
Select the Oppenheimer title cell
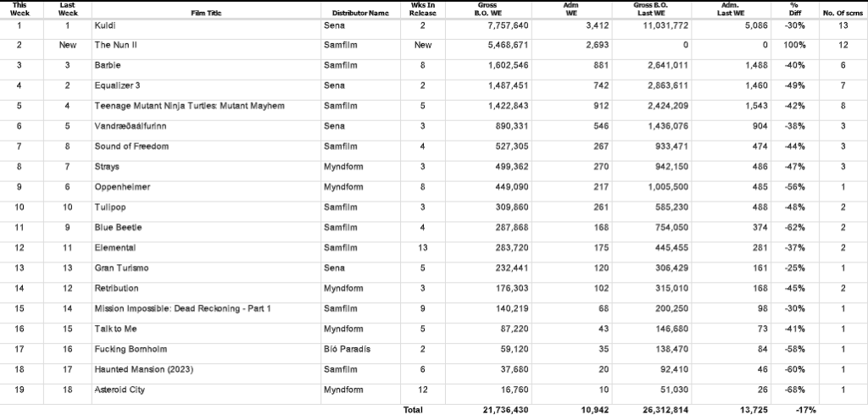(x=122, y=187)
